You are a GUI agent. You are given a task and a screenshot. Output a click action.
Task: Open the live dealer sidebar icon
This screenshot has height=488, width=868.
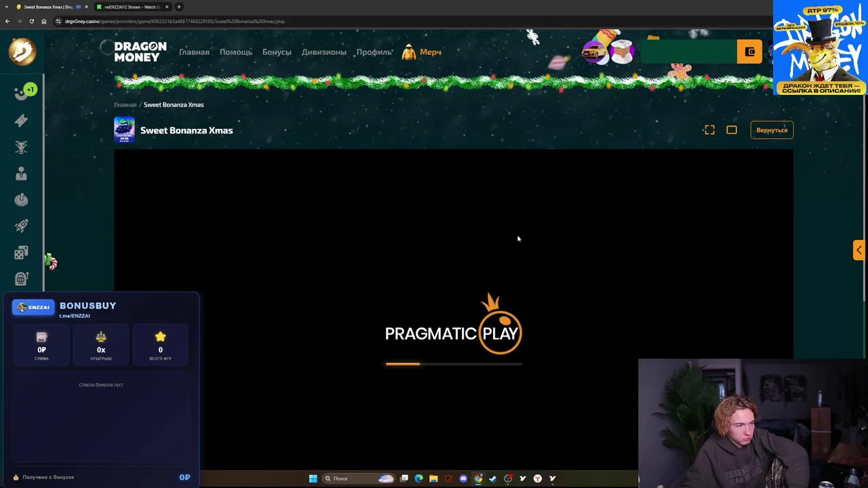(21, 174)
